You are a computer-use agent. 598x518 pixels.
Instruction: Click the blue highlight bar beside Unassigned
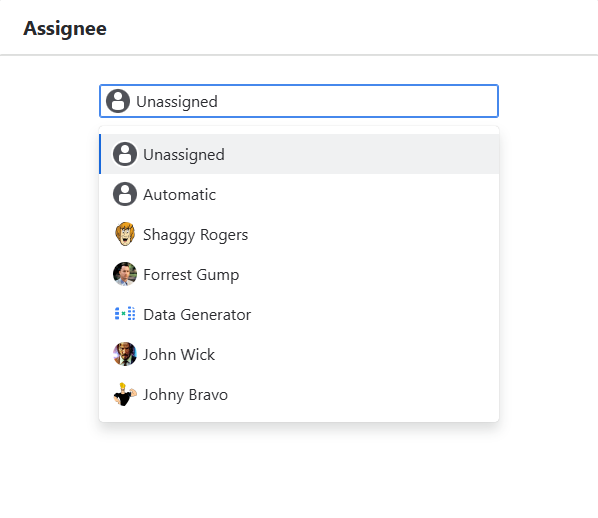click(100, 154)
